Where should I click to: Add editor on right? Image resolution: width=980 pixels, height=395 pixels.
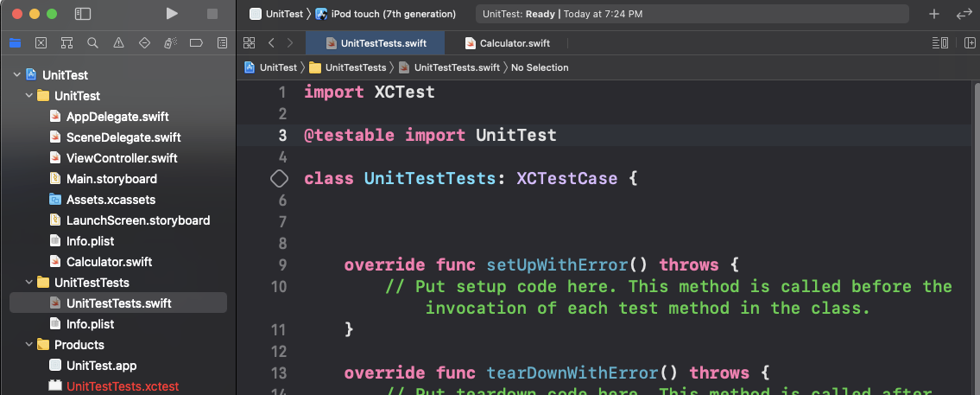click(970, 42)
